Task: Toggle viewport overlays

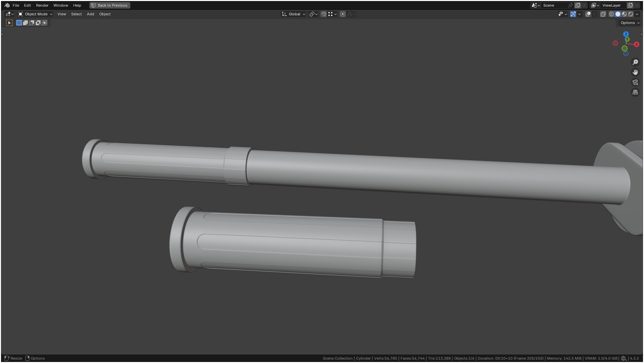Action: coord(588,14)
